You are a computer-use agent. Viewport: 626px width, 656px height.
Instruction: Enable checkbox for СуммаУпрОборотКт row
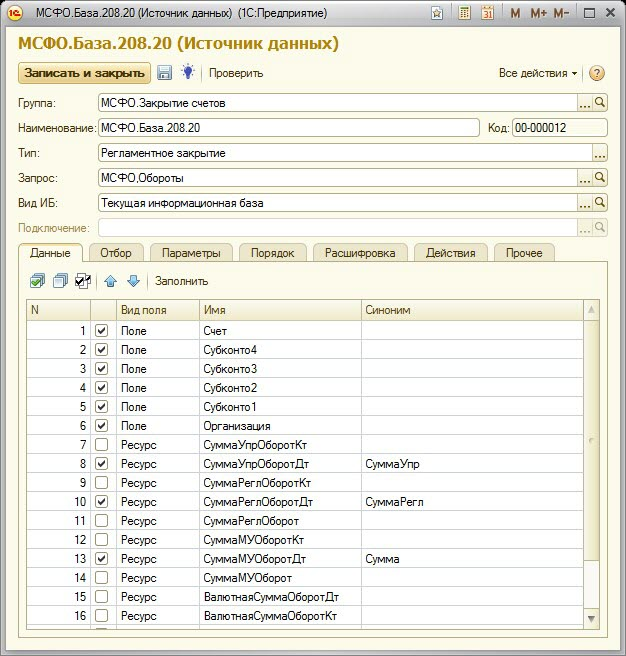point(101,444)
